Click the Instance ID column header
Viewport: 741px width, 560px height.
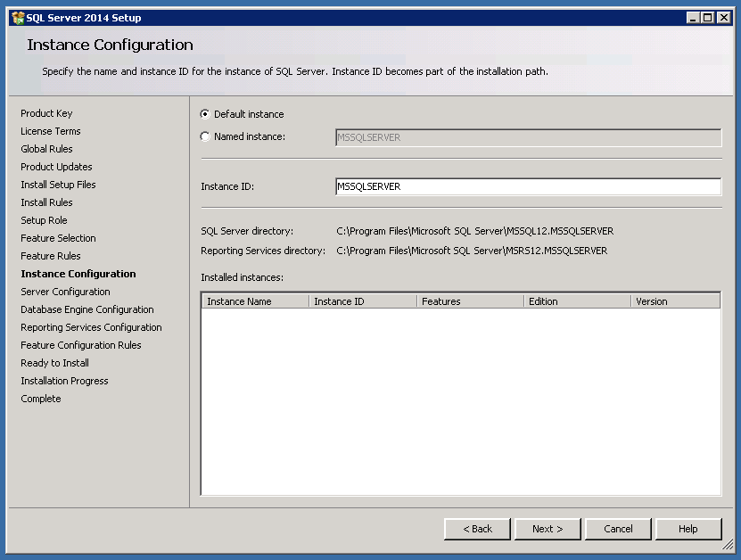tap(362, 301)
